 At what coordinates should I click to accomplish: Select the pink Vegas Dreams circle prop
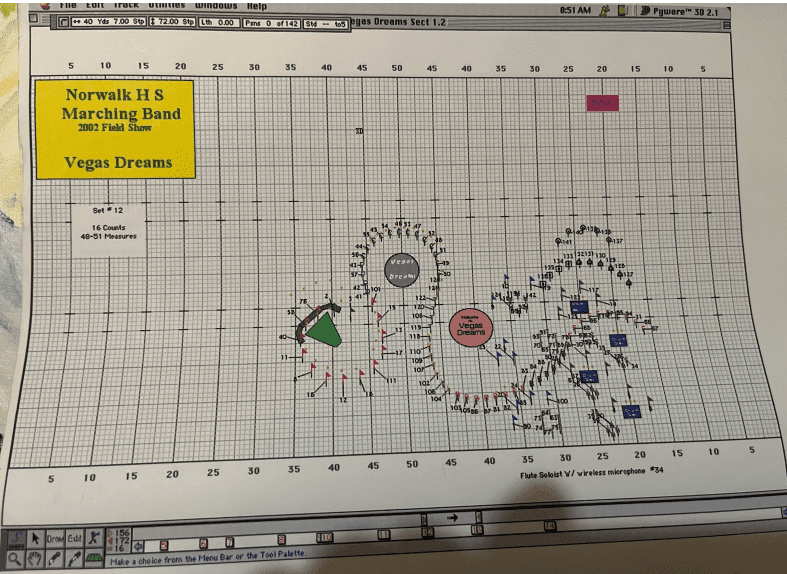coord(469,326)
